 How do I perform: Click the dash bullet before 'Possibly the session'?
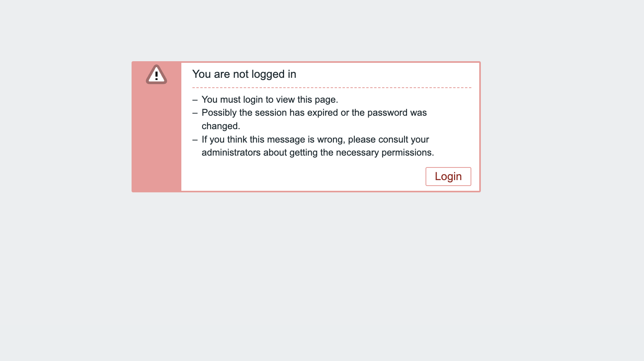pos(195,113)
